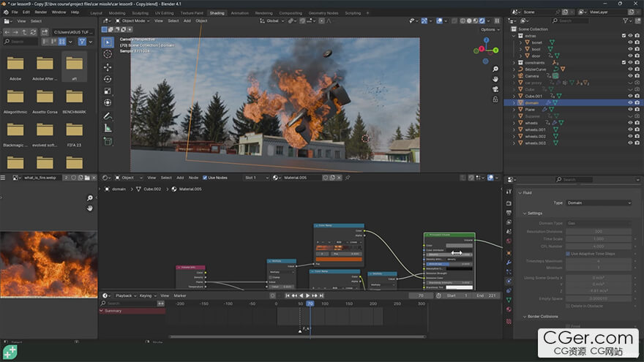Select the Add Cube tool
Screen dimensions: 644x362
(108, 142)
